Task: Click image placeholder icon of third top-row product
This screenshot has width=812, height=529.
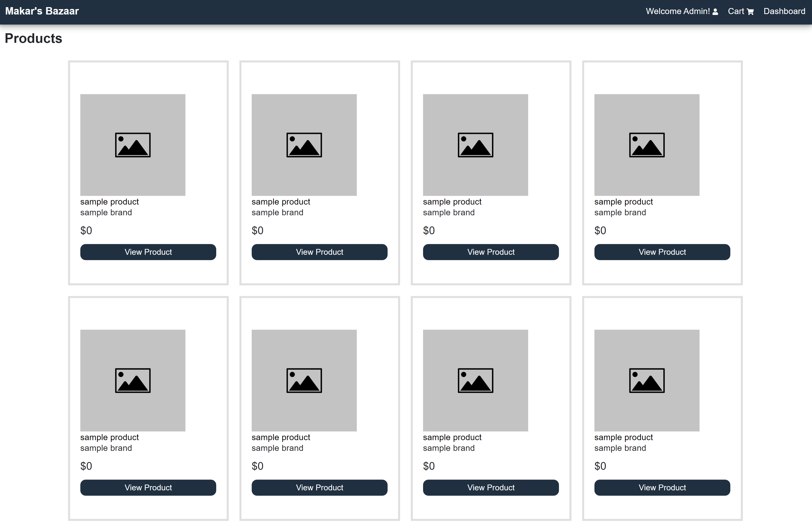Action: [475, 145]
